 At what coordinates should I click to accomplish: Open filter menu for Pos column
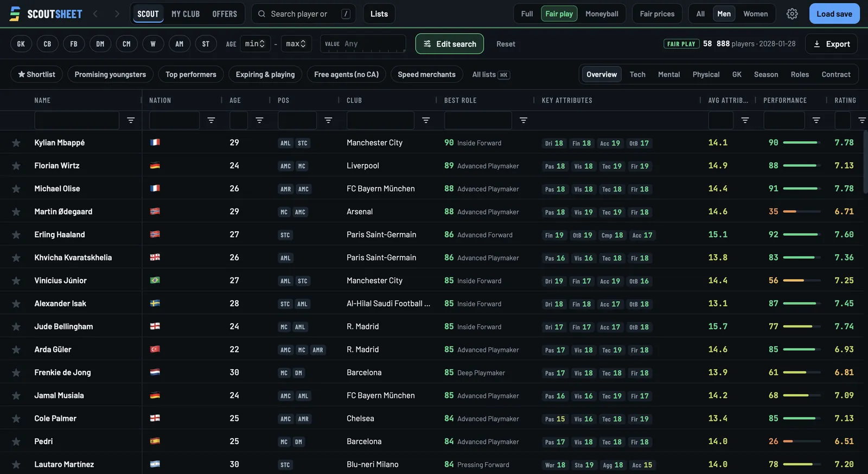tap(328, 120)
